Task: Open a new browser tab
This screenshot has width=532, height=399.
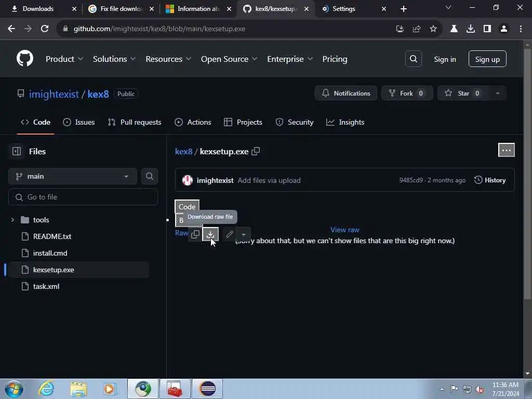Action: [403, 9]
